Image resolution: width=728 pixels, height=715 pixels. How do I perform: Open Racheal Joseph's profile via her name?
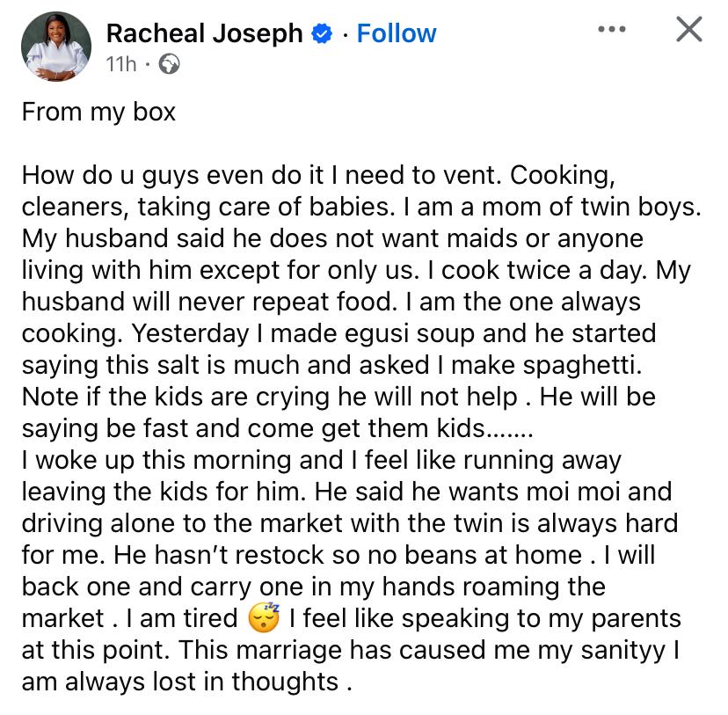coord(204,33)
